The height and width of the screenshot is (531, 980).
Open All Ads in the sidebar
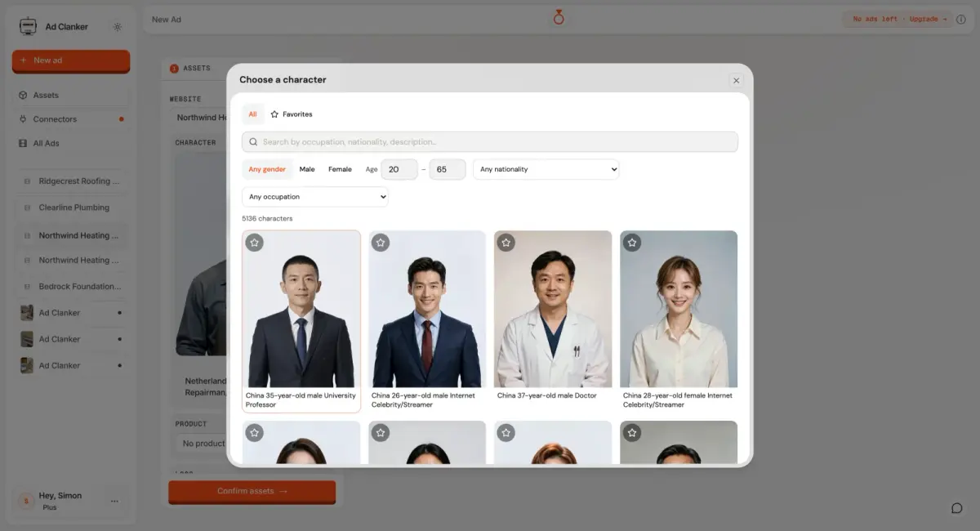[x=71, y=144]
